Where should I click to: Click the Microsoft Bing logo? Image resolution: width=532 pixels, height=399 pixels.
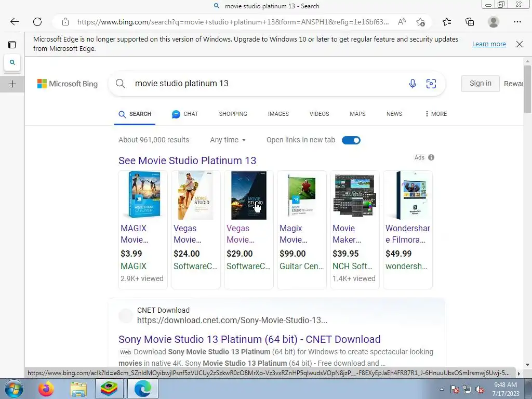click(x=68, y=84)
